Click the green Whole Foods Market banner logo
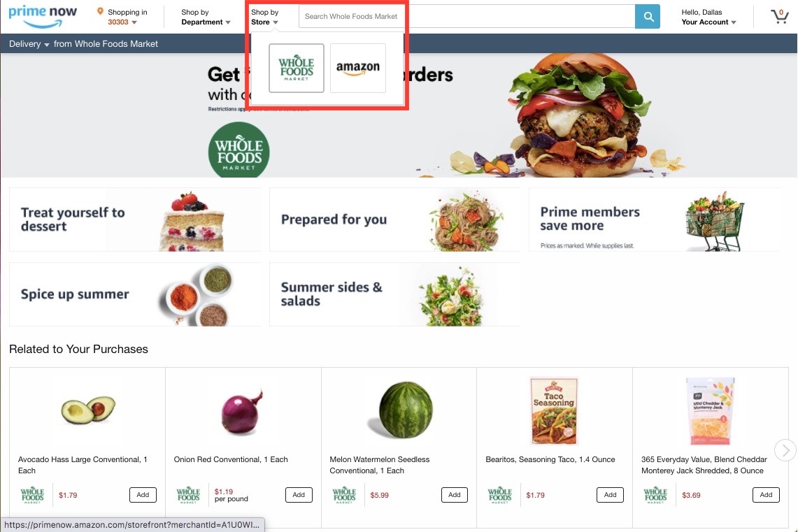 click(238, 150)
